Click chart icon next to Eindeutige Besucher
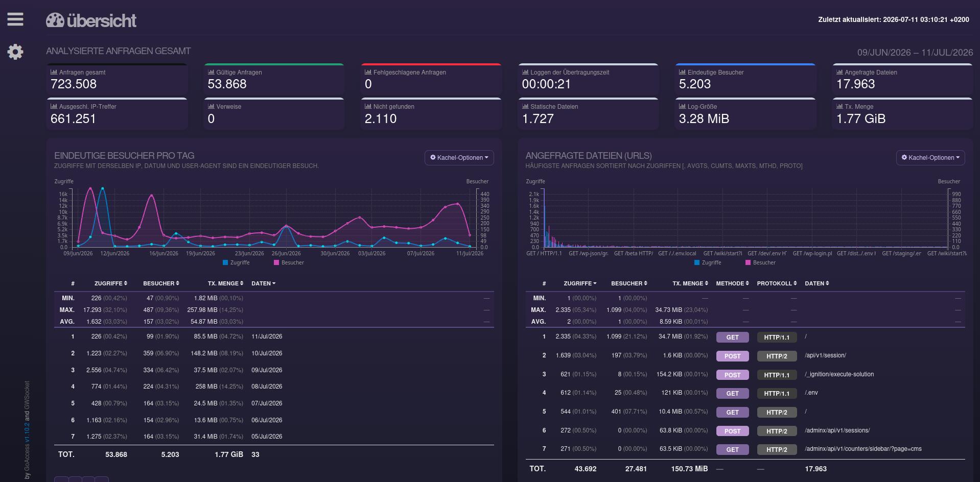 coord(682,72)
